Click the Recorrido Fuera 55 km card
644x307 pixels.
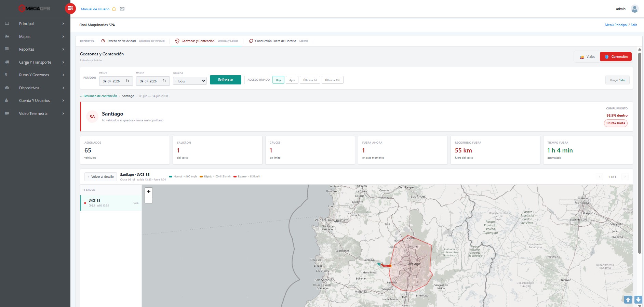pos(495,150)
